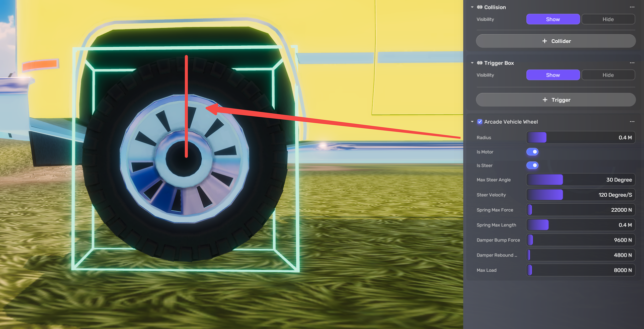Click Show visibility for Trigger Box

[553, 74]
